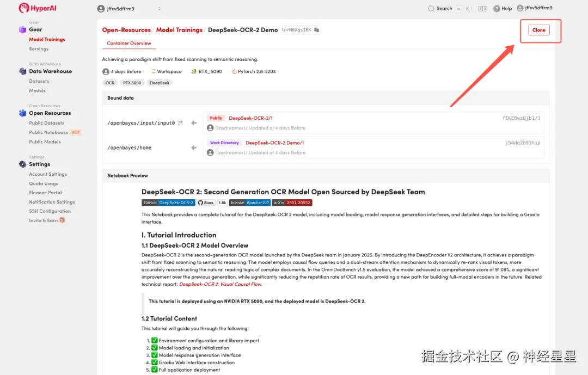
Task: Click the OCR tag
Action: click(x=110, y=83)
